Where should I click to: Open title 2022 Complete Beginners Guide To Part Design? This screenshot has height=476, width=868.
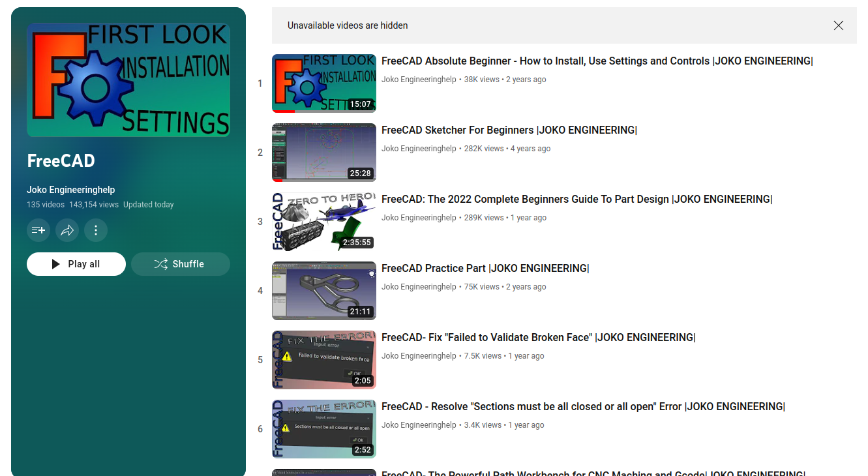coord(577,199)
